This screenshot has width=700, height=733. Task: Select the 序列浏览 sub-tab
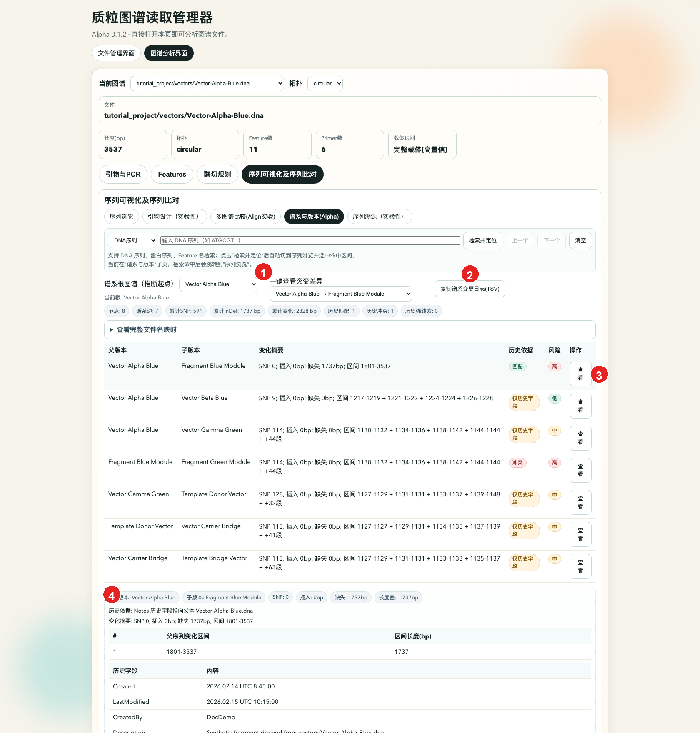[x=121, y=217]
